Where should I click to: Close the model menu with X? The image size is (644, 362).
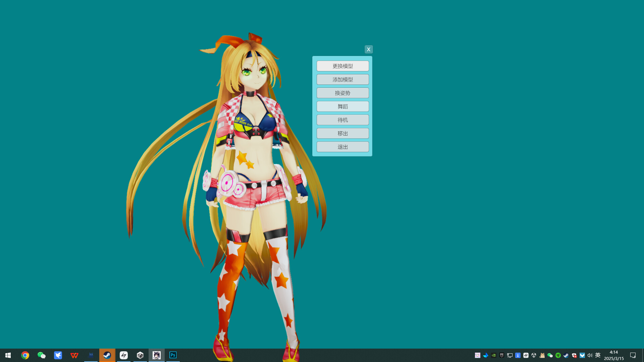[x=368, y=49]
